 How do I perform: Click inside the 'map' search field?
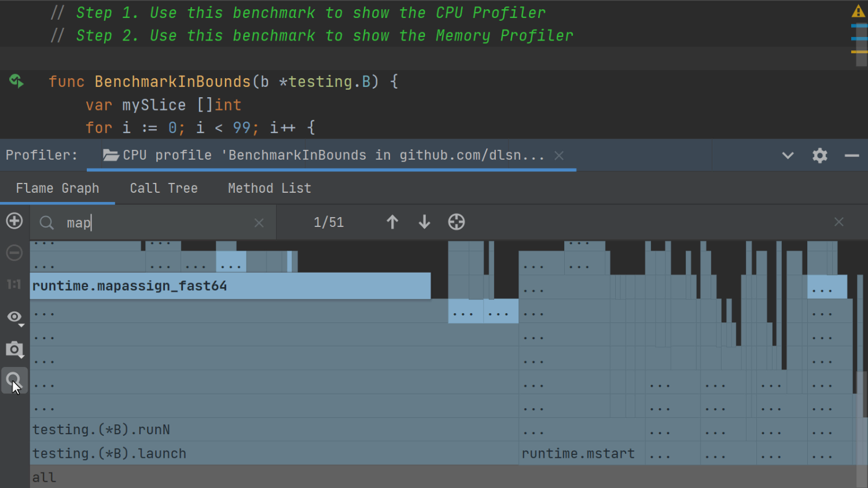coord(156,223)
